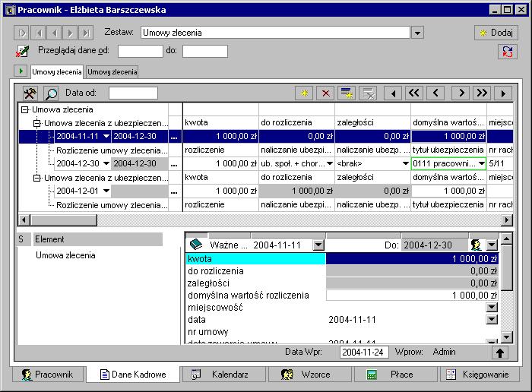Click the new document icon left of navigation
This screenshot has height=392, width=532.
coord(22,33)
